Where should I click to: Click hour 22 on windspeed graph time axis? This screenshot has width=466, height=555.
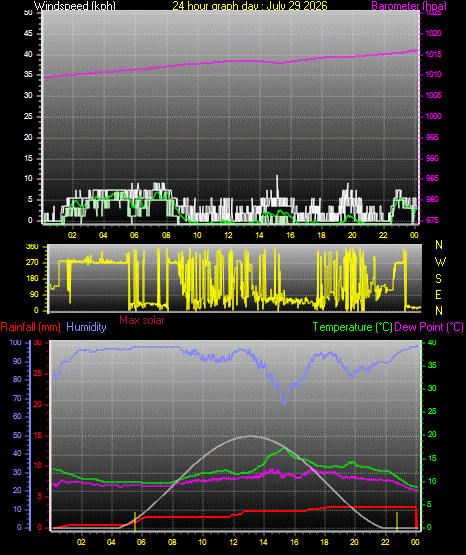(383, 235)
